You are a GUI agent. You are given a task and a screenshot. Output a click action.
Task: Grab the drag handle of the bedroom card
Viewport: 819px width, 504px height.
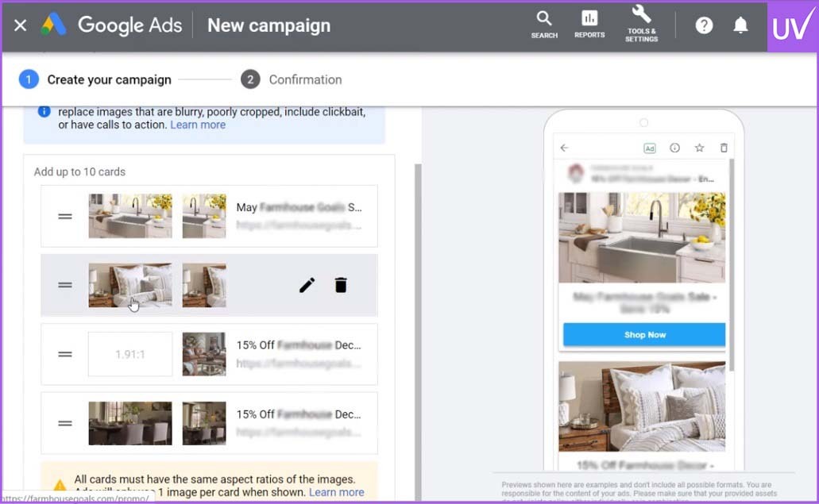coord(65,285)
